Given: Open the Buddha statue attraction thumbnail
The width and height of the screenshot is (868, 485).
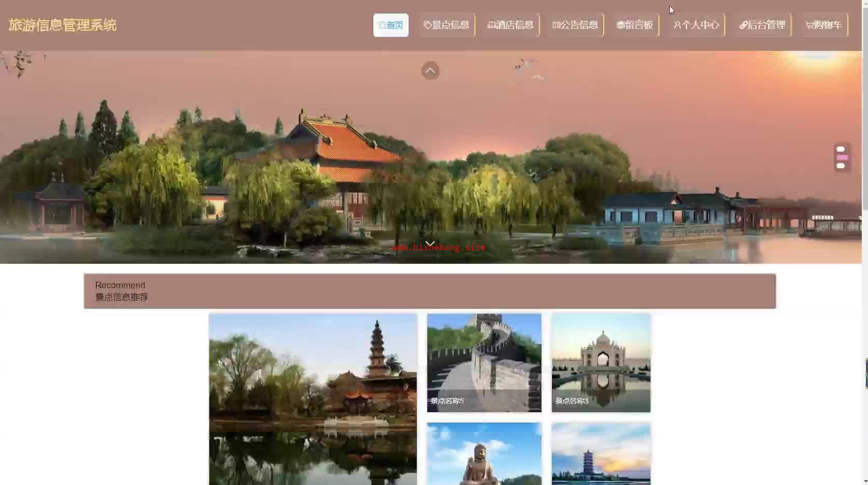Looking at the screenshot, I should [x=484, y=454].
